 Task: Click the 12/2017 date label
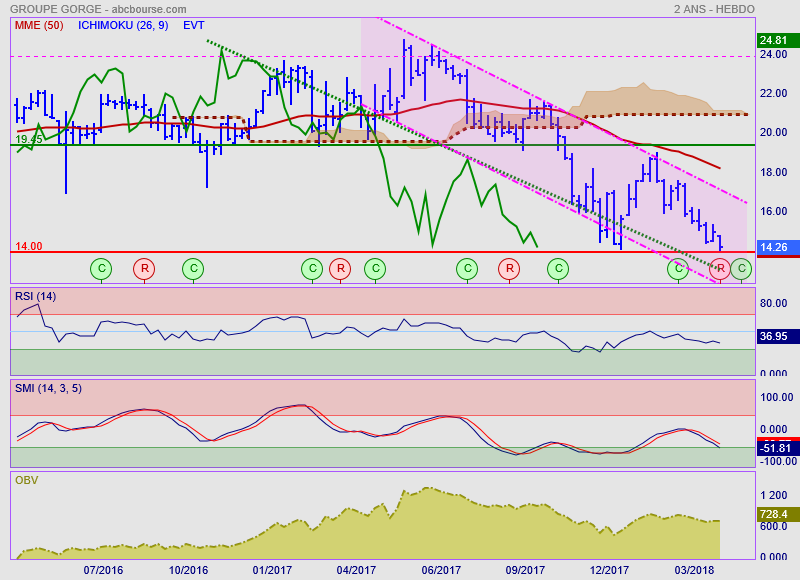(609, 570)
